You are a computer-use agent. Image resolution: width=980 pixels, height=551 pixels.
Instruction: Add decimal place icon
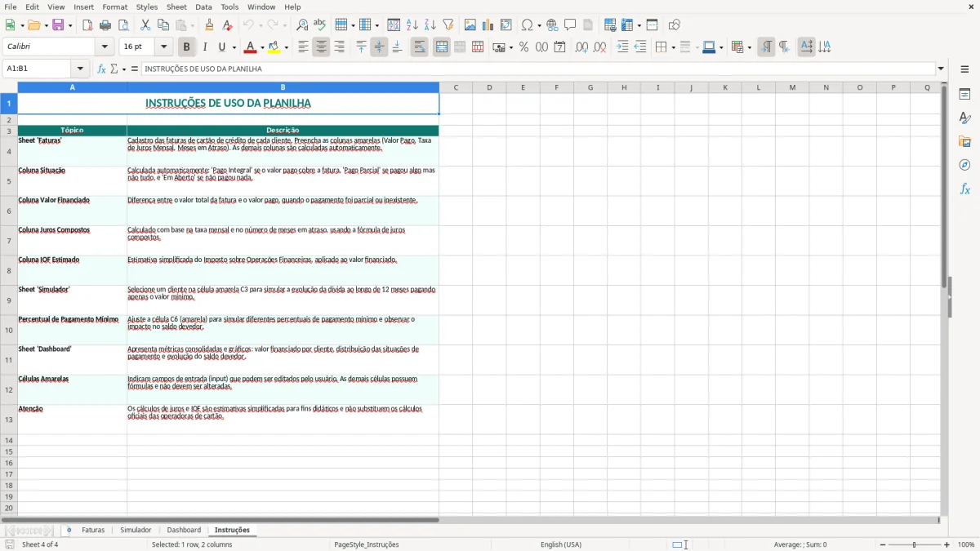click(x=581, y=47)
